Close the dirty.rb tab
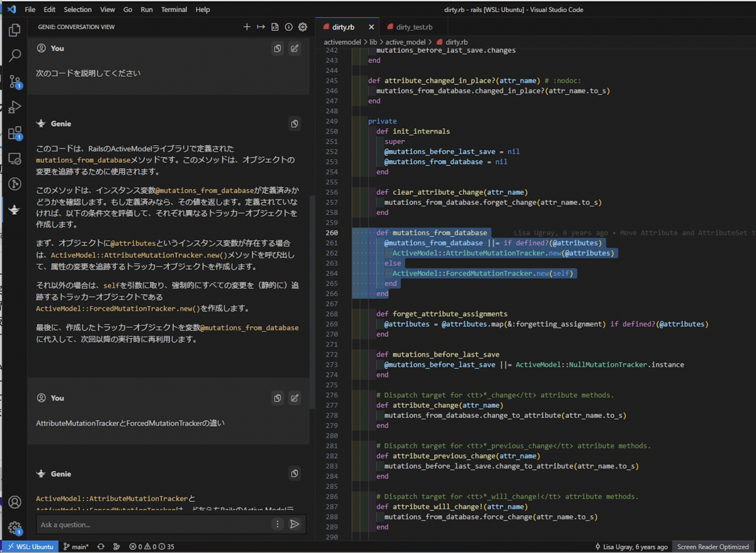Image resolution: width=756 pixels, height=553 pixels. tap(372, 27)
